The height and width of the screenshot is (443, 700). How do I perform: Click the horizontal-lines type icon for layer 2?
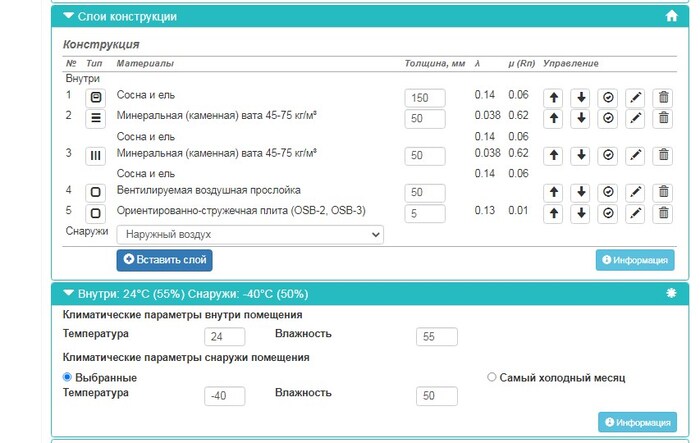96,118
